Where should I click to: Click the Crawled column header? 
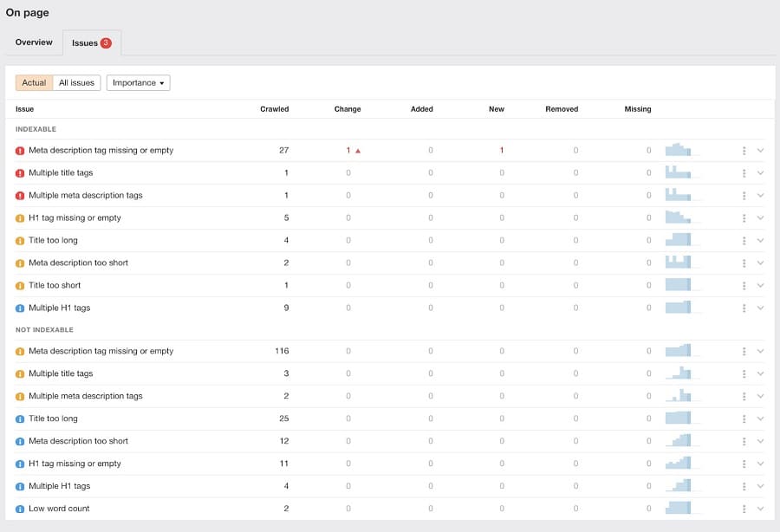(x=274, y=109)
